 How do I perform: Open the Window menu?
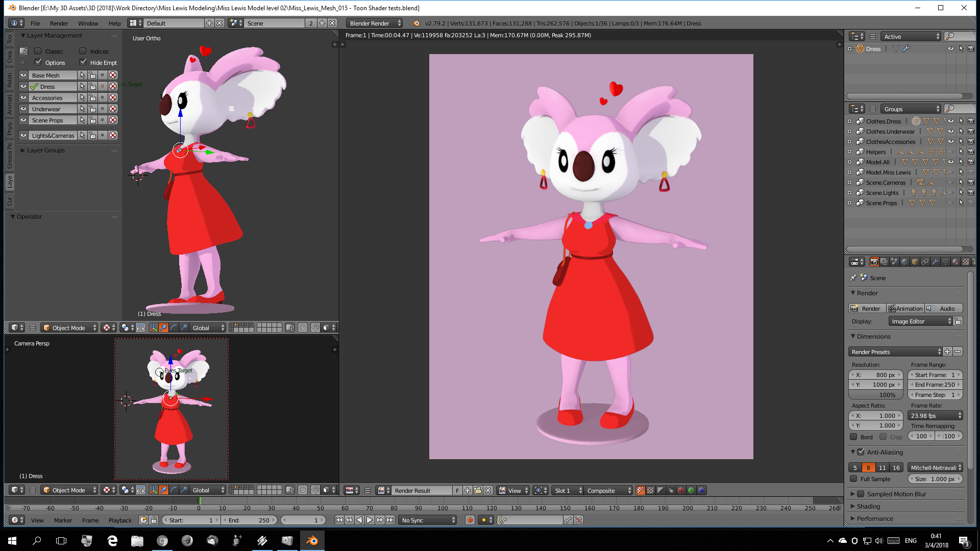pos(88,23)
